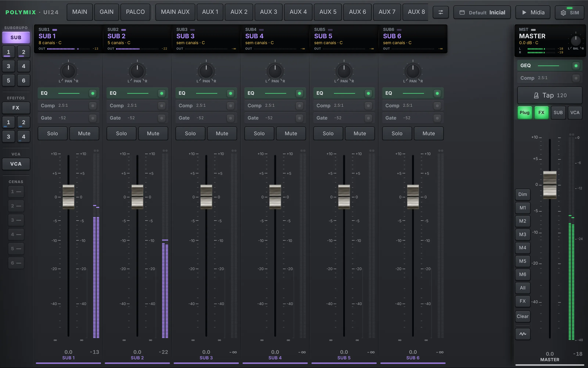Select the SUB button in the SUBGRUPO sidebar
The image size is (588, 368).
[16, 38]
